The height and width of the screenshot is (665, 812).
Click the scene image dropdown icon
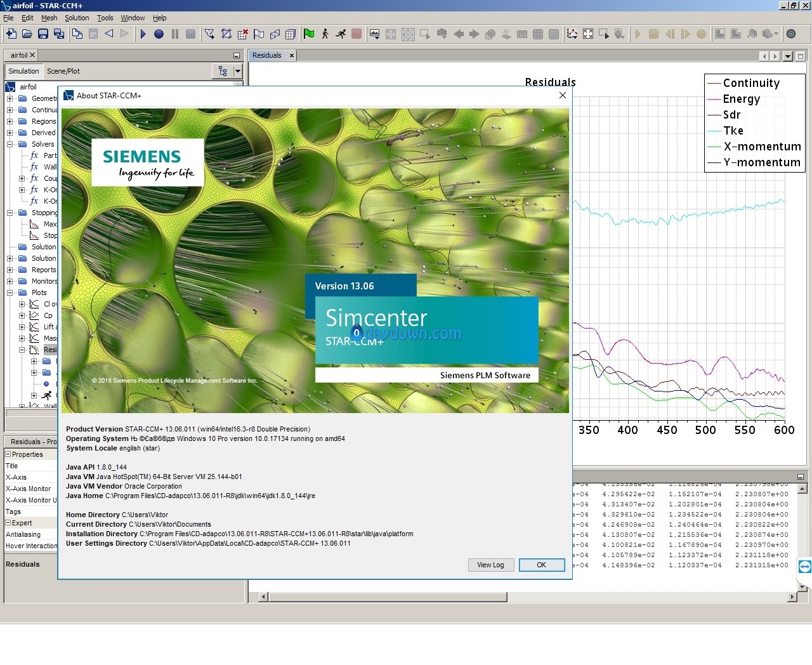pos(375,34)
